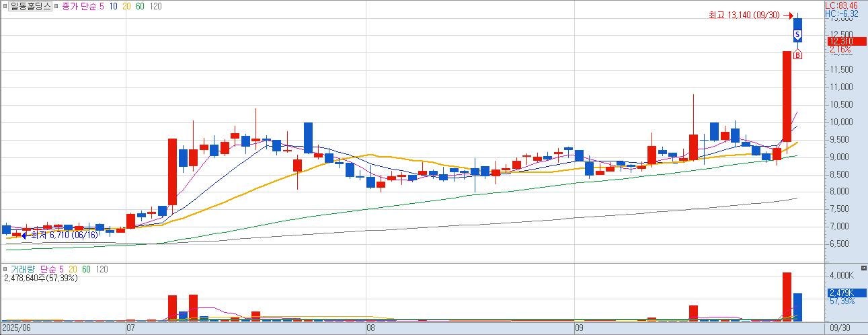Toggle the price 60-day moving average label
This screenshot has width=868, height=335.
[x=139, y=6]
